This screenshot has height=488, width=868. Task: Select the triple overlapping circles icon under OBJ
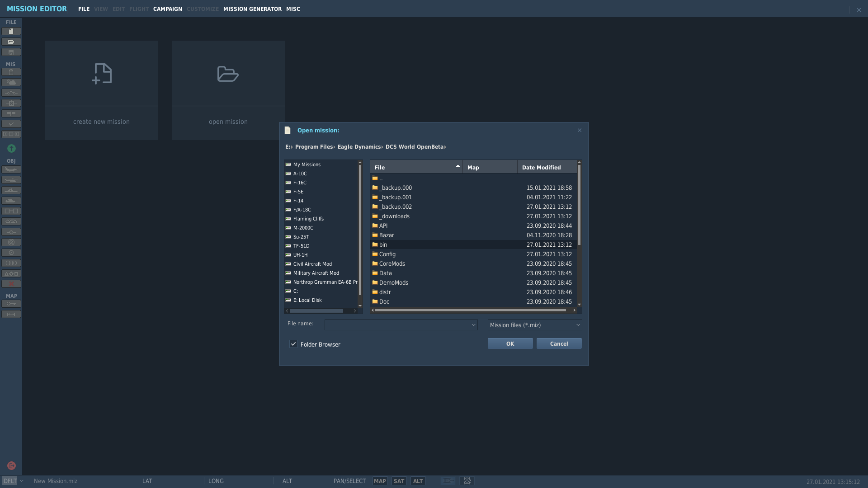(11, 263)
